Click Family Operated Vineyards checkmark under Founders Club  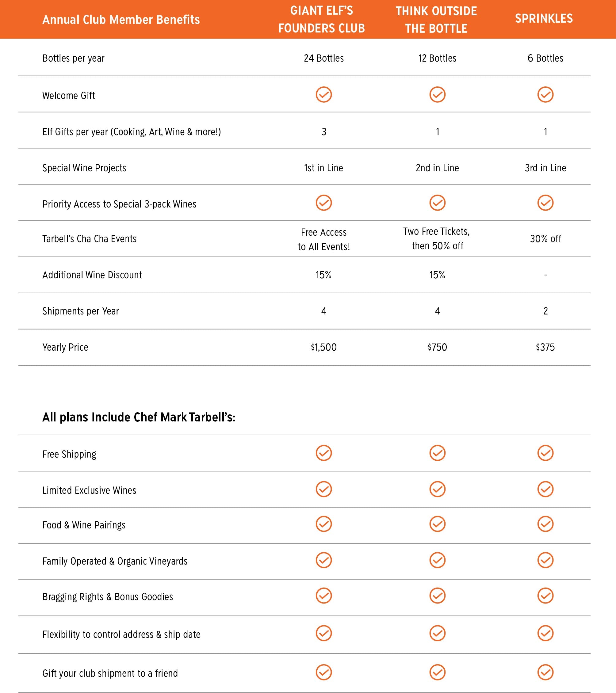(323, 560)
